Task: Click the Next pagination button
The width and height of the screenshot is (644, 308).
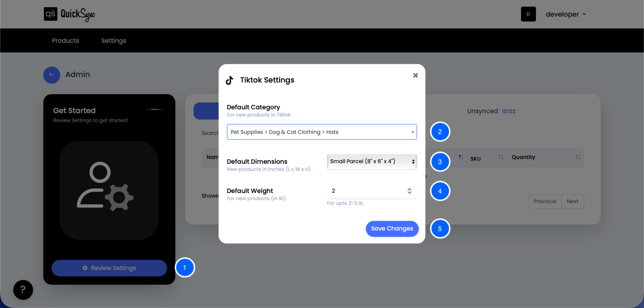Action: click(x=573, y=201)
